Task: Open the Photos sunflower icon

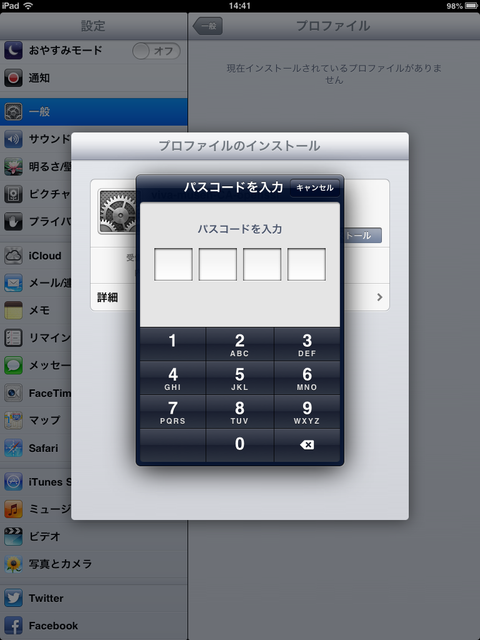Action: (13, 564)
